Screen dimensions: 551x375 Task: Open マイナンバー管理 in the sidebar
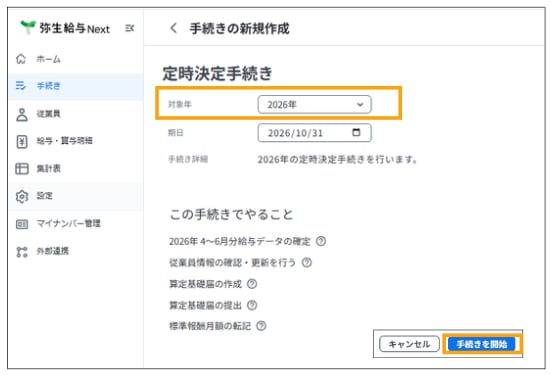75,224
